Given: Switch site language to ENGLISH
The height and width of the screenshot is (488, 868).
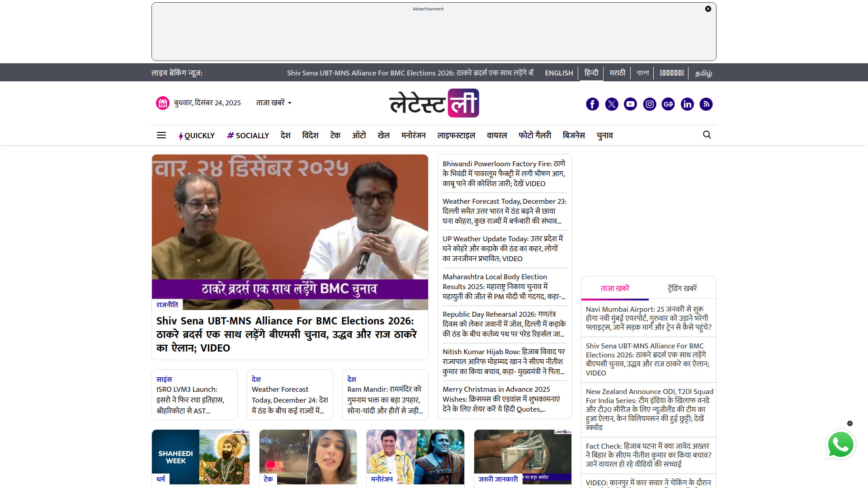Looking at the screenshot, I should pos(559,73).
